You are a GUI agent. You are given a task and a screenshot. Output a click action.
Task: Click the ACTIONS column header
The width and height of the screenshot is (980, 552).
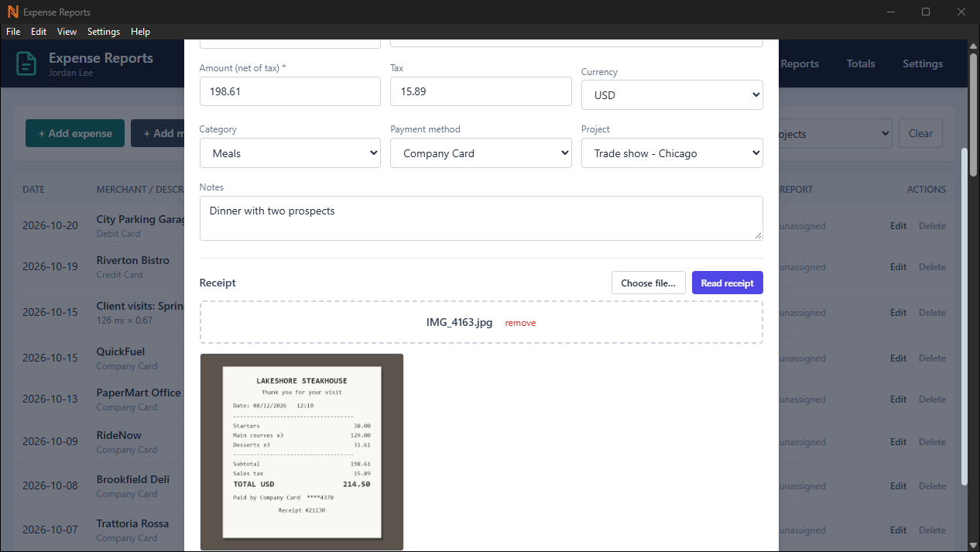point(927,190)
